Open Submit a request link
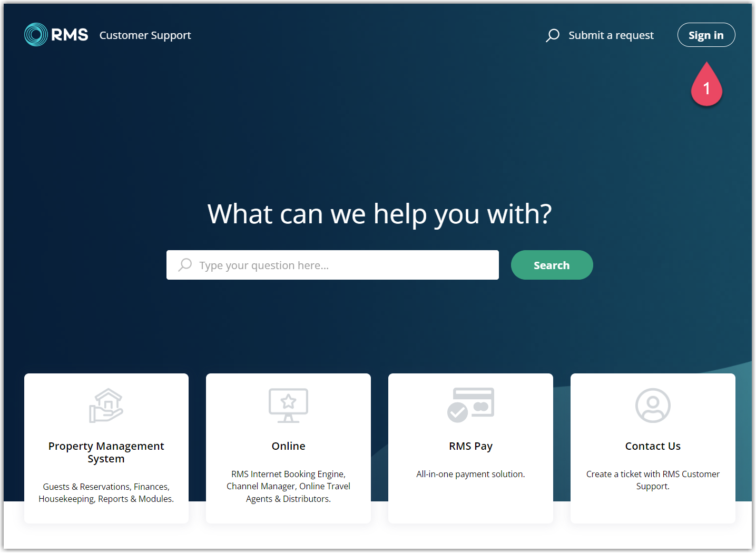 click(x=611, y=35)
